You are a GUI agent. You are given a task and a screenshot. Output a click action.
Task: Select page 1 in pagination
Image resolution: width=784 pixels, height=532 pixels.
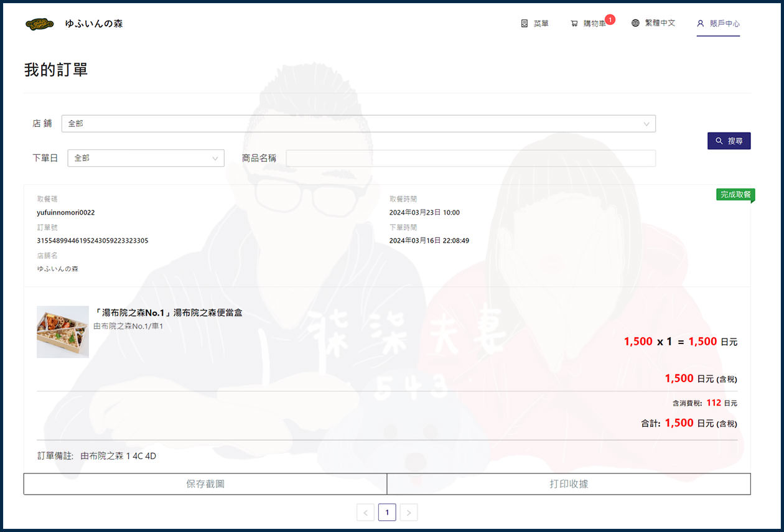(x=387, y=512)
